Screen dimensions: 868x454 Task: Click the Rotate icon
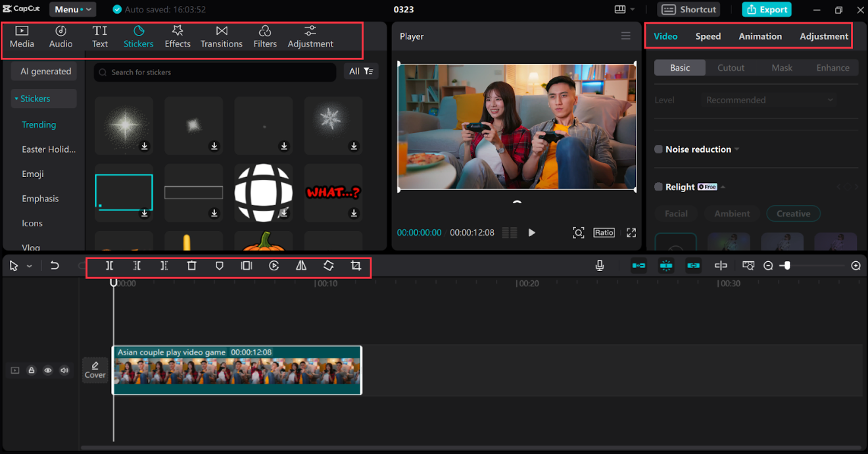click(x=329, y=266)
